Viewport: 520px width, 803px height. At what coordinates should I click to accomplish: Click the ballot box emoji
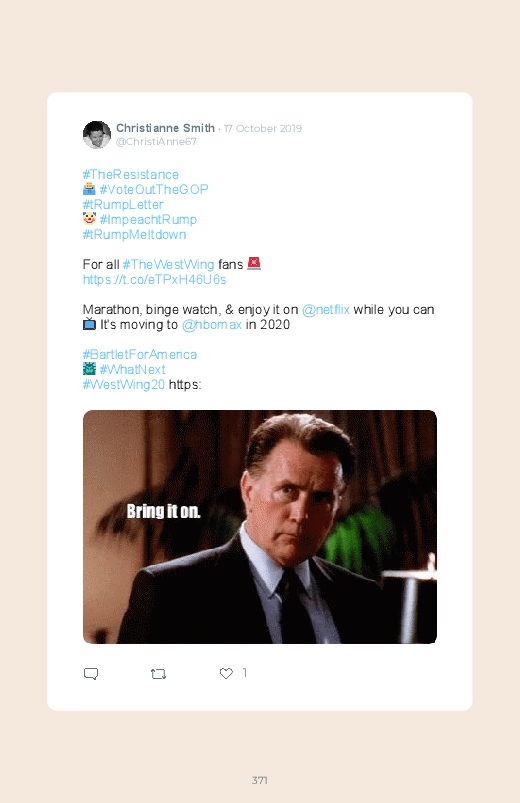[89, 189]
